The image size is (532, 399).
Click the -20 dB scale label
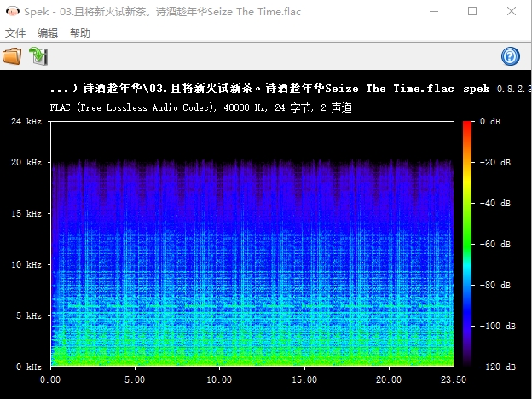coord(495,162)
